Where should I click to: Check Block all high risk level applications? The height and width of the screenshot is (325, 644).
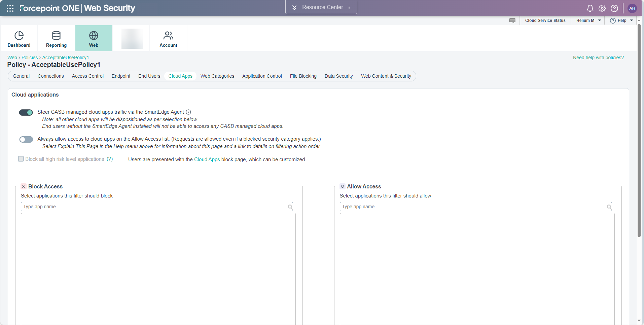pyautogui.click(x=21, y=159)
